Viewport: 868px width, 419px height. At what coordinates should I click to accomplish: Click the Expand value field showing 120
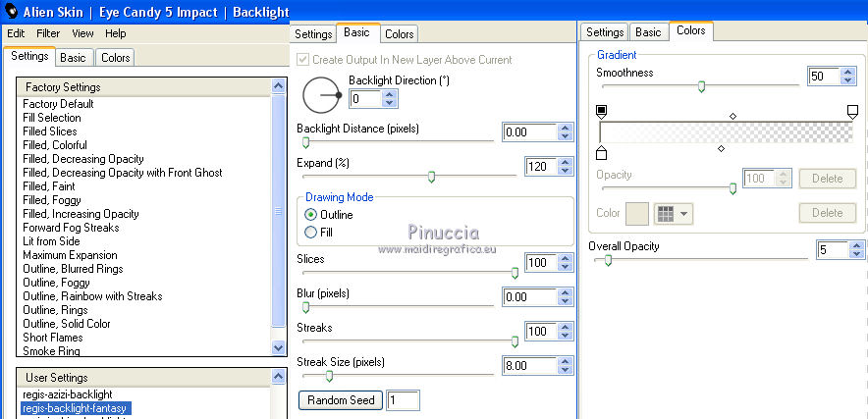[x=540, y=167]
